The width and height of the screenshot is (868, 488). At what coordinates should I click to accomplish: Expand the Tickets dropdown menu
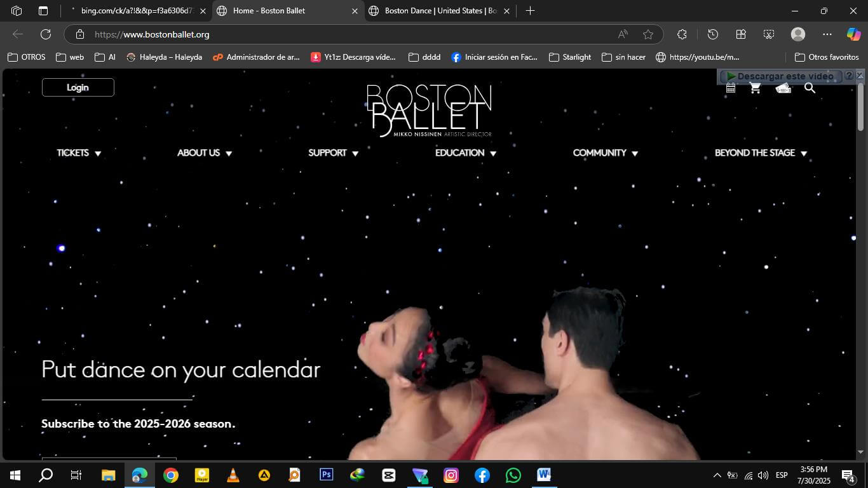[79, 153]
